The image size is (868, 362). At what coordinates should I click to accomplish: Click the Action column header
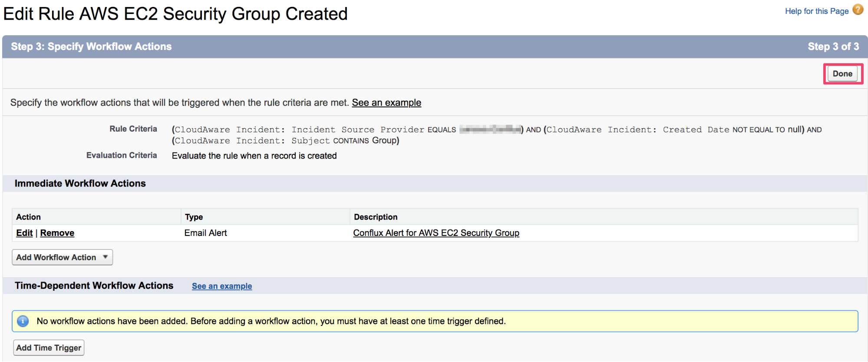(28, 217)
